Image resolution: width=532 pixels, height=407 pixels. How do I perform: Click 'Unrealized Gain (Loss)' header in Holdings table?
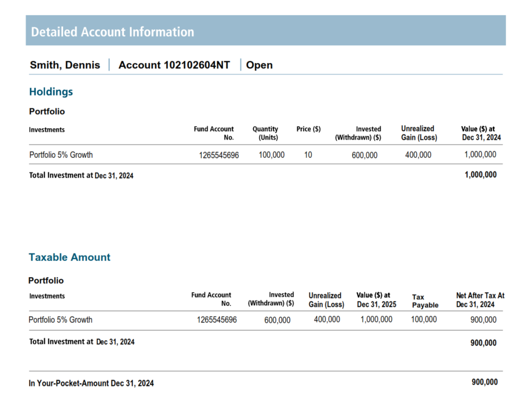click(419, 133)
